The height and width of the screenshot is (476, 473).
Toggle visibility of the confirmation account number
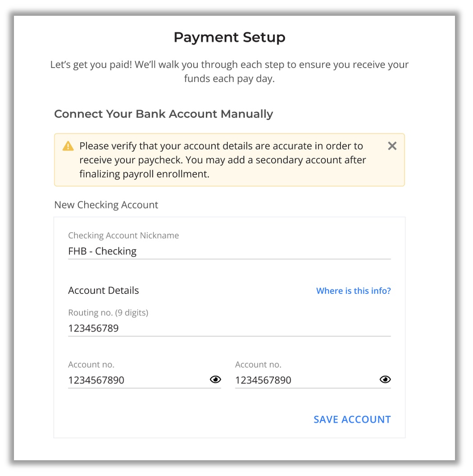coord(385,380)
